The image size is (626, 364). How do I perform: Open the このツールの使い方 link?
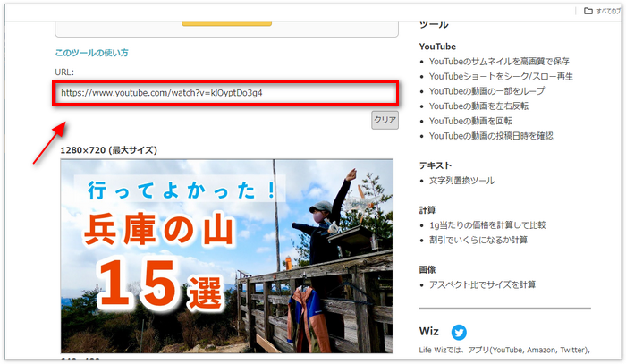(92, 53)
